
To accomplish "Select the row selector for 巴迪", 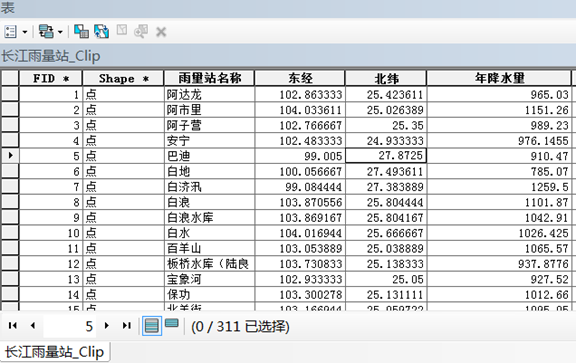I will tap(10, 156).
